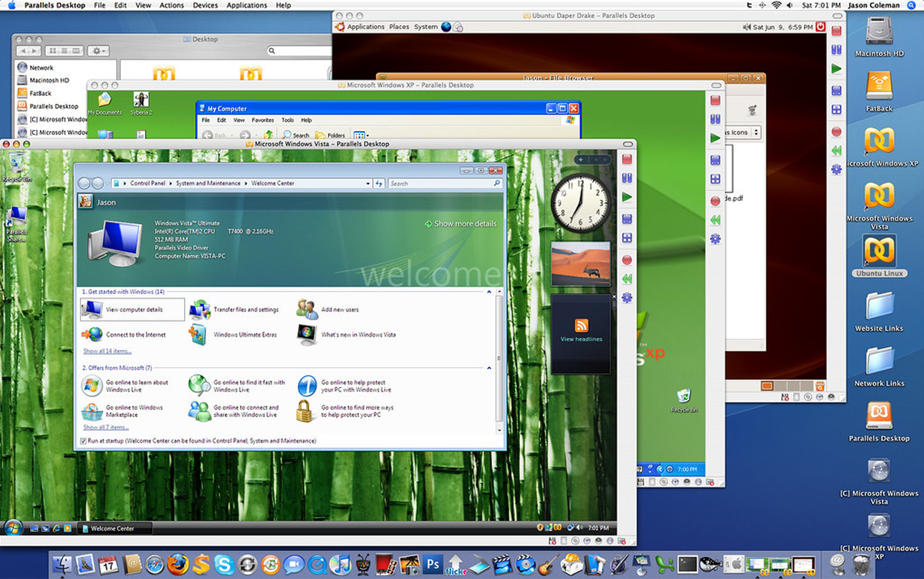Click Search button in My Computer toolbar
Image resolution: width=924 pixels, height=579 pixels.
coord(296,135)
